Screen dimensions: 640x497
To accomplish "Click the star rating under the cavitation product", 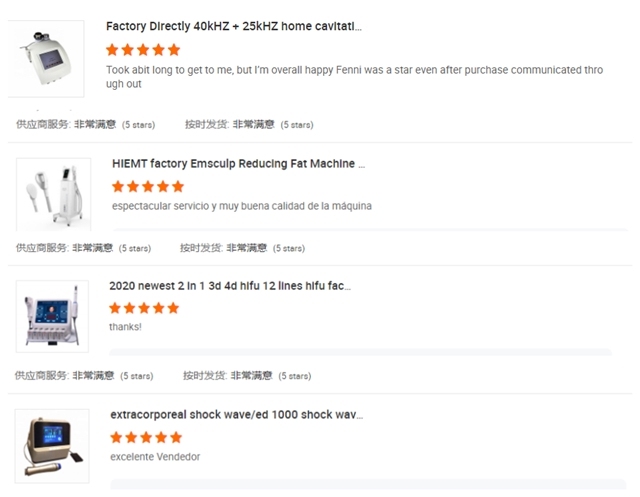I will 143,50.
